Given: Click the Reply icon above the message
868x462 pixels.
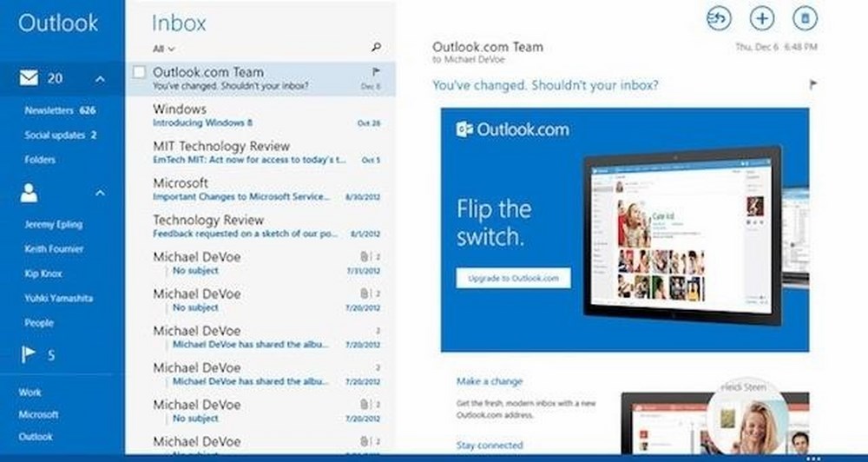Looking at the screenshot, I should coord(719,18).
